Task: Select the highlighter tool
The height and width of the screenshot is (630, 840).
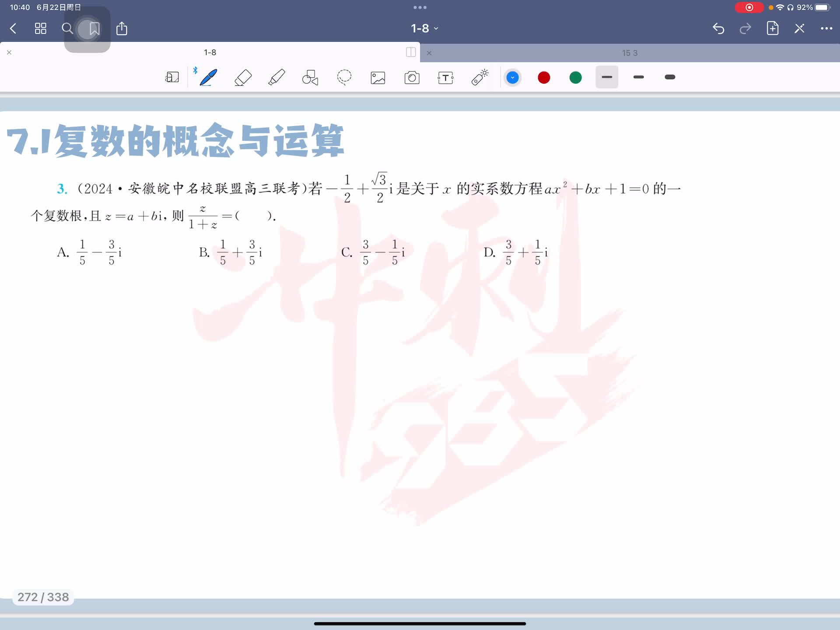Action: coord(276,77)
